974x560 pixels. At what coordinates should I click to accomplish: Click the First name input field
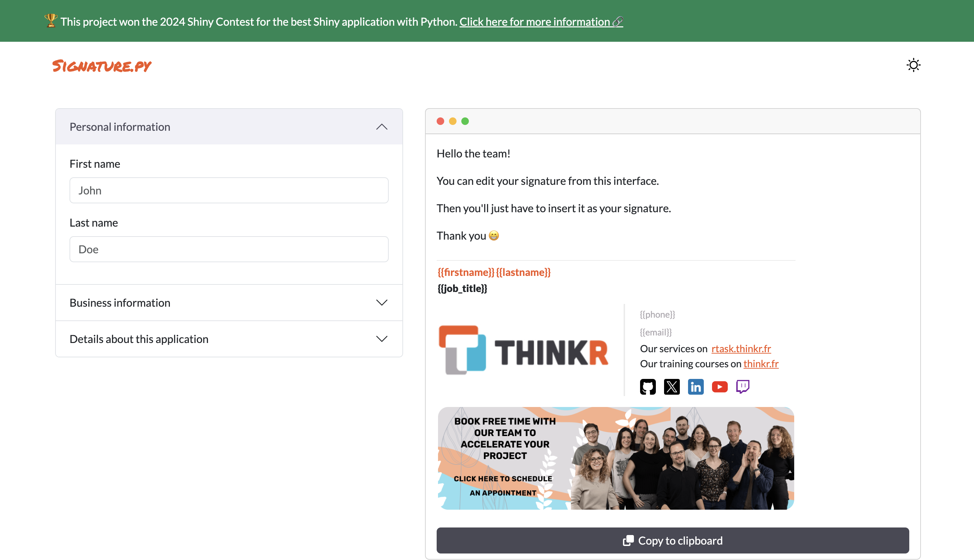(229, 190)
